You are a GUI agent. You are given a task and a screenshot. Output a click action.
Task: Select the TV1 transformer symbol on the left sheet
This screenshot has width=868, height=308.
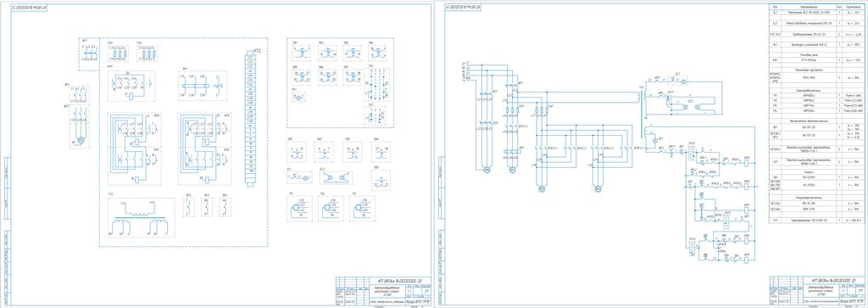pos(141,217)
